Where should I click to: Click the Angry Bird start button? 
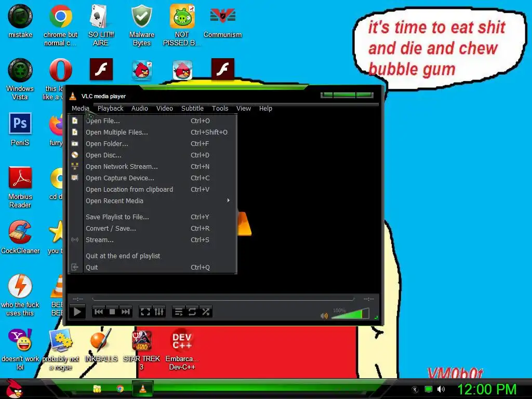pos(15,389)
